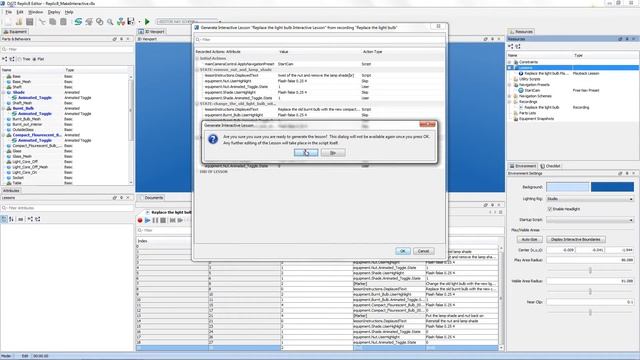Screen dimensions: 640x360
Task: Click the New file icon in toolbar
Action: coord(8,22)
